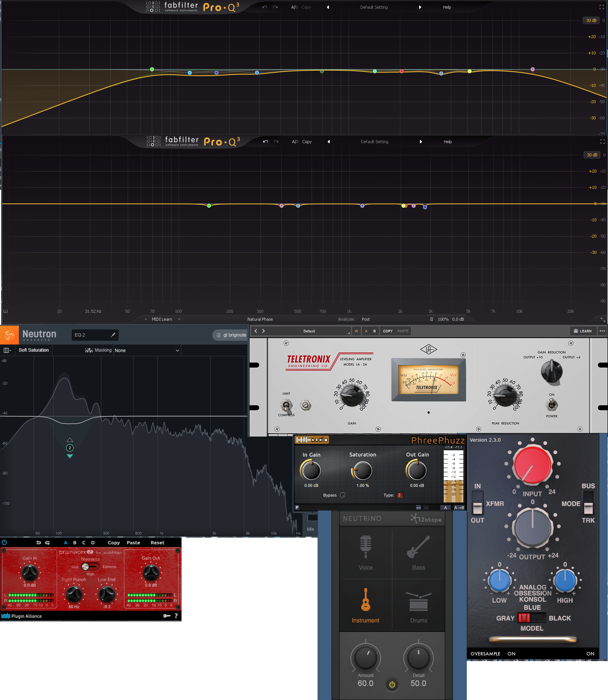The height and width of the screenshot is (700, 608).
Task: Toggle the IN button in the LA-2A toolbar
Action: [x=356, y=331]
